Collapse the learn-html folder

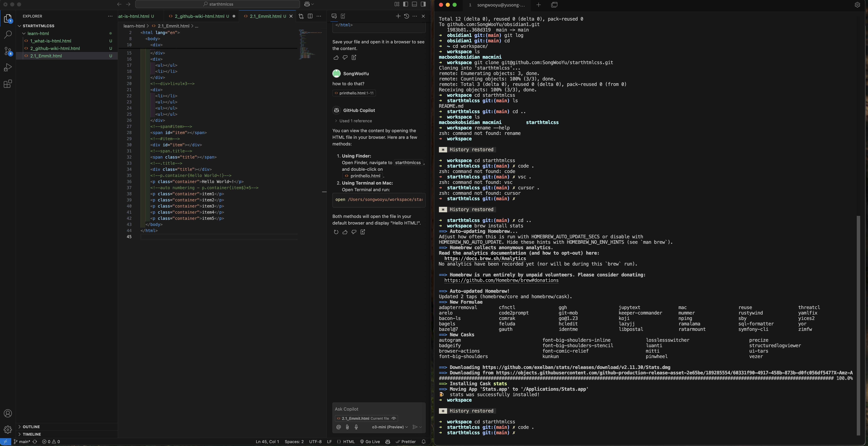(38, 33)
